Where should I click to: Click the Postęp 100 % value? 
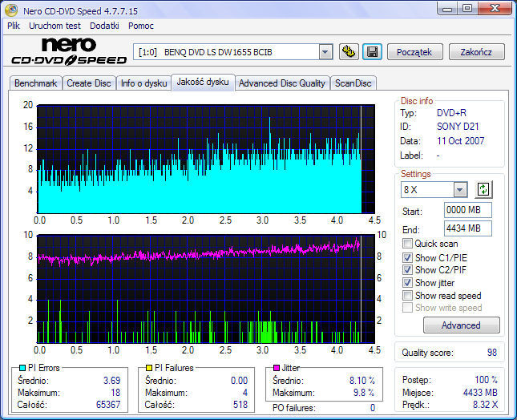(486, 379)
